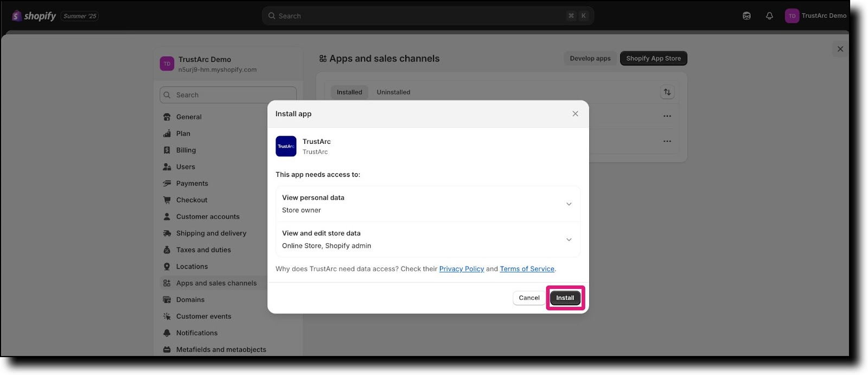Viewport: 868px width, 375px height.
Task: Open the Privacy Policy link
Action: pos(462,269)
